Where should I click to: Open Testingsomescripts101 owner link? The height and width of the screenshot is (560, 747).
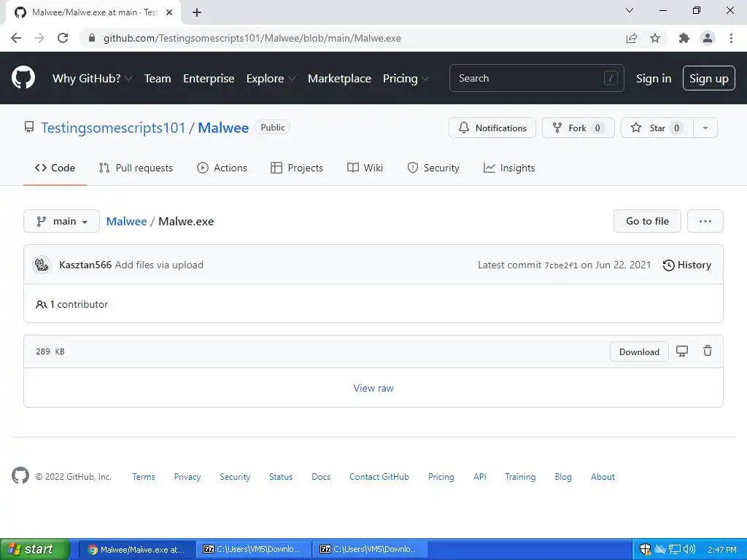[x=113, y=128]
